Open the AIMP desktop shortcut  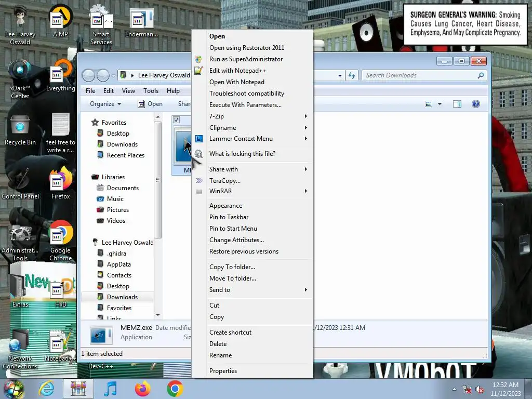(x=60, y=21)
